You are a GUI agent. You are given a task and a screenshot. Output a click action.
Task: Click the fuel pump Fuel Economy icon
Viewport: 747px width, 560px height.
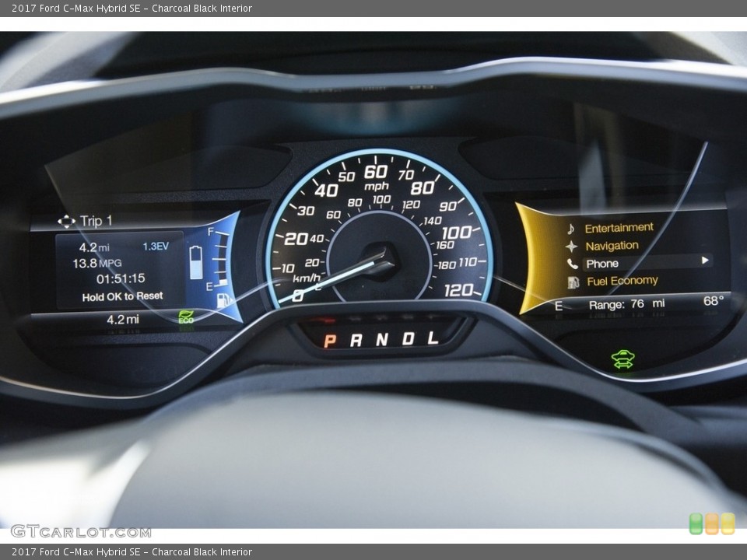573,282
